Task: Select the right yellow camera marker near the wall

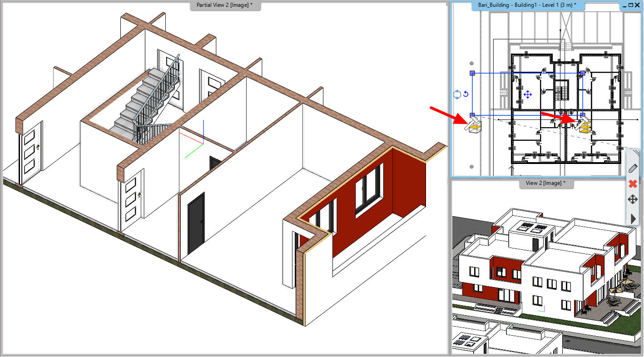Action: coord(584,128)
